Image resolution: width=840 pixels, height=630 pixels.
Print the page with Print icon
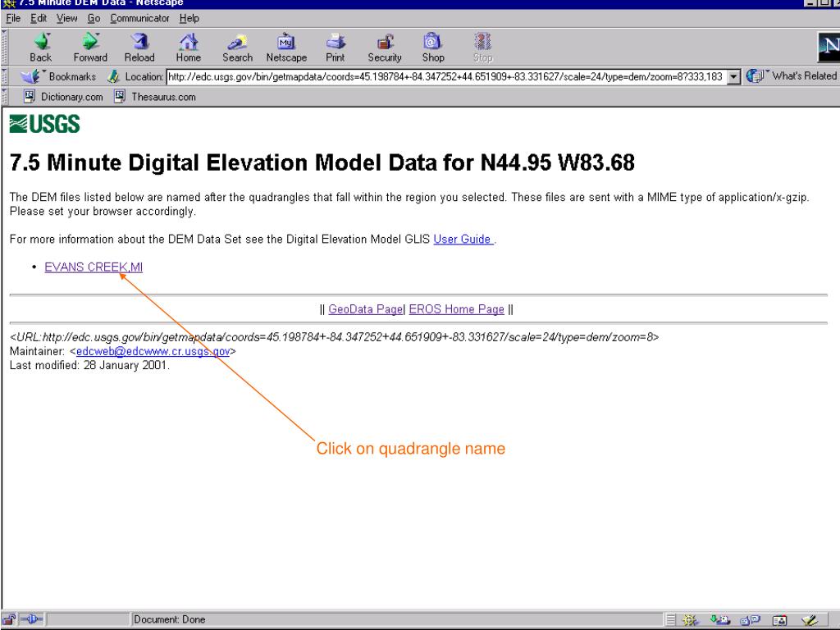336,48
